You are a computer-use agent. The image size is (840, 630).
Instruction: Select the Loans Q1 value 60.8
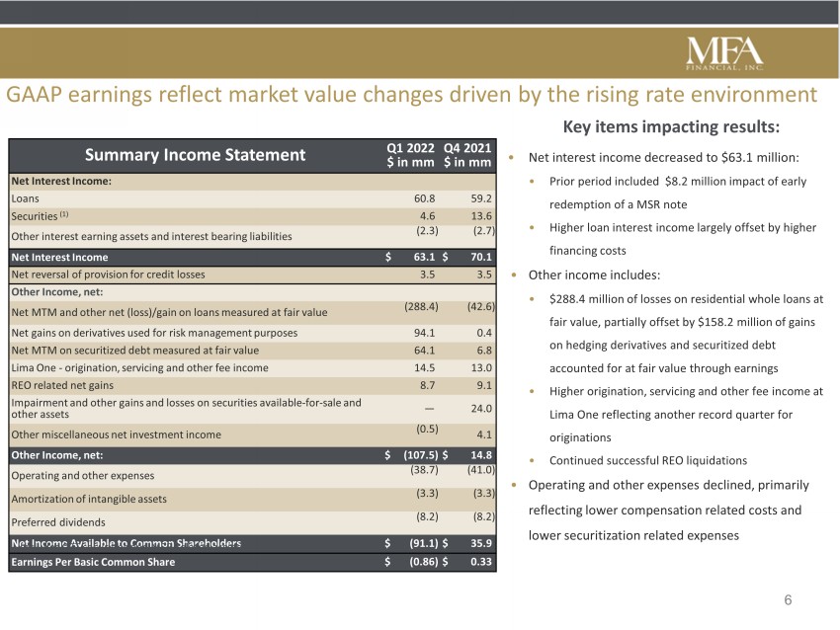click(x=424, y=198)
